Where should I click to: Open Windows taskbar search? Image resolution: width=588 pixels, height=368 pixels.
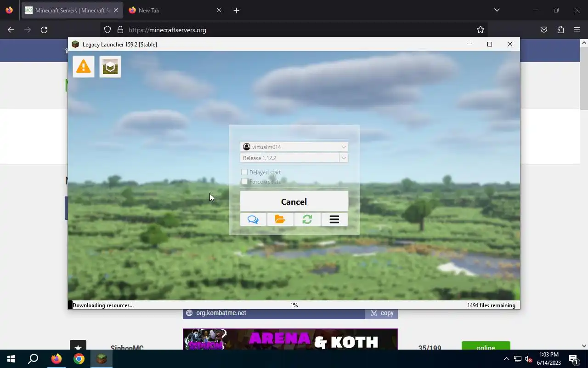click(x=33, y=359)
